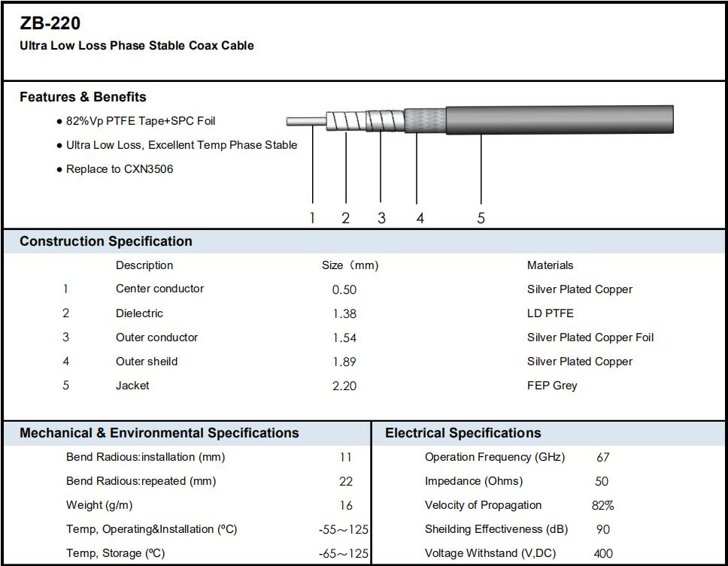Click the Operation Frequency value 67
Image resolution: width=728 pixels, height=566 pixels.
602,457
